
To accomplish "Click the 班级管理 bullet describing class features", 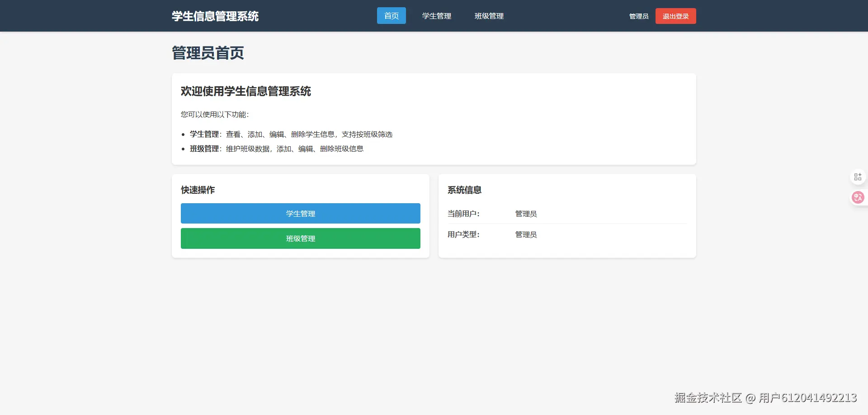I will [x=277, y=149].
